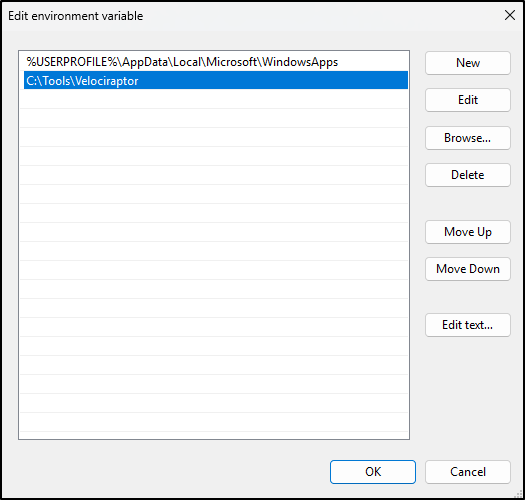Open the Edit text... view
The width and height of the screenshot is (525, 500).
(x=468, y=325)
